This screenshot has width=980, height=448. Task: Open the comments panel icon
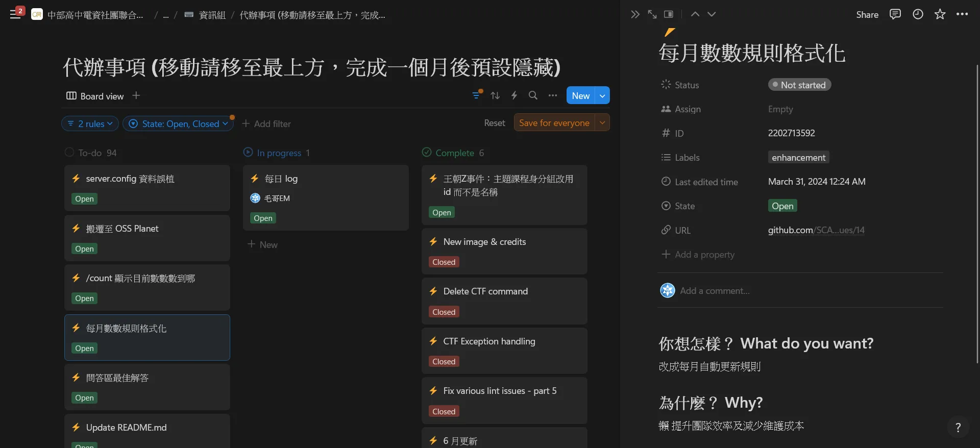tap(895, 14)
